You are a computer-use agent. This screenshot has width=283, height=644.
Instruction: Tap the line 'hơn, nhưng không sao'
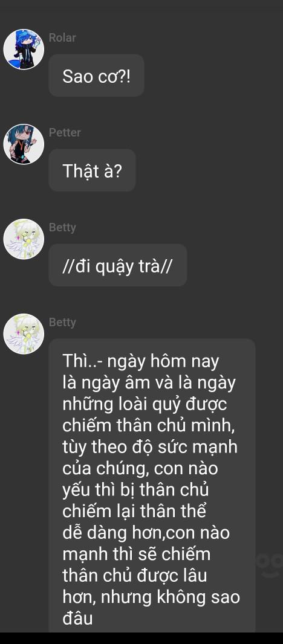click(x=151, y=597)
